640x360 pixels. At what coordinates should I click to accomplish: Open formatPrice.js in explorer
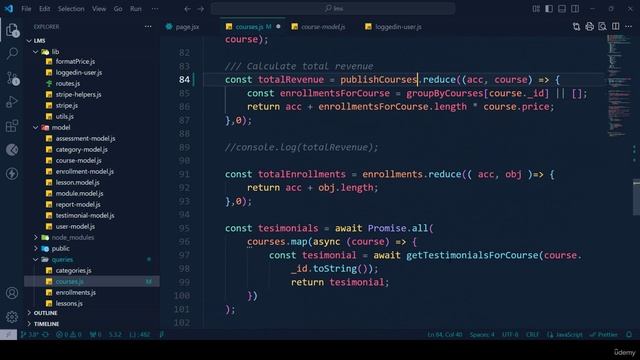pos(75,61)
